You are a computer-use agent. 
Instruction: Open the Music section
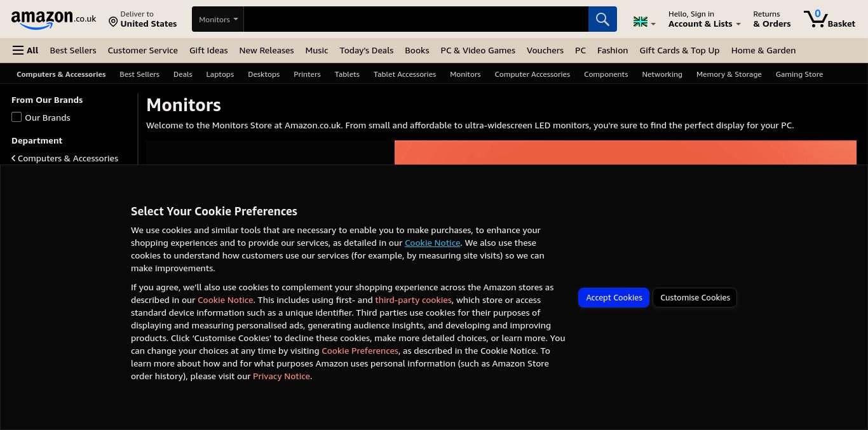coord(316,50)
